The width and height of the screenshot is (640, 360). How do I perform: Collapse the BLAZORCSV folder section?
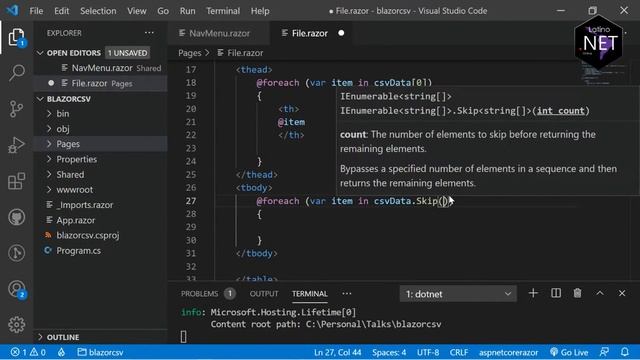pyautogui.click(x=40, y=99)
